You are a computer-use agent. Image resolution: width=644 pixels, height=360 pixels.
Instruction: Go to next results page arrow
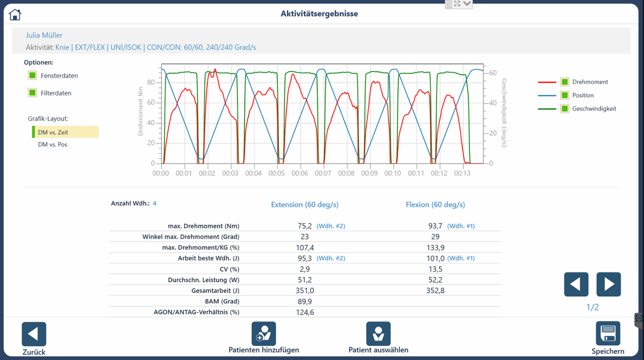click(608, 284)
